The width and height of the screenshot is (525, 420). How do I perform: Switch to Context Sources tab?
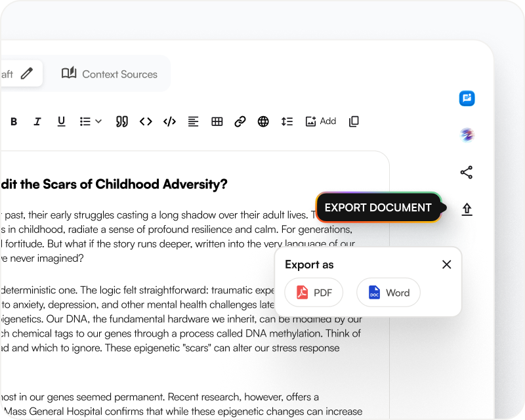[110, 73]
